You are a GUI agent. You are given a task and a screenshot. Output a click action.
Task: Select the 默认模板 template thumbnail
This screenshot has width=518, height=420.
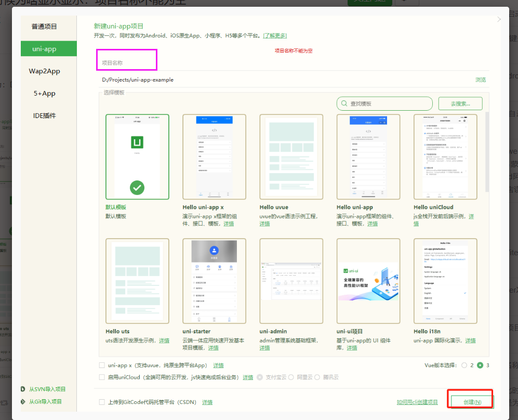tap(137, 156)
